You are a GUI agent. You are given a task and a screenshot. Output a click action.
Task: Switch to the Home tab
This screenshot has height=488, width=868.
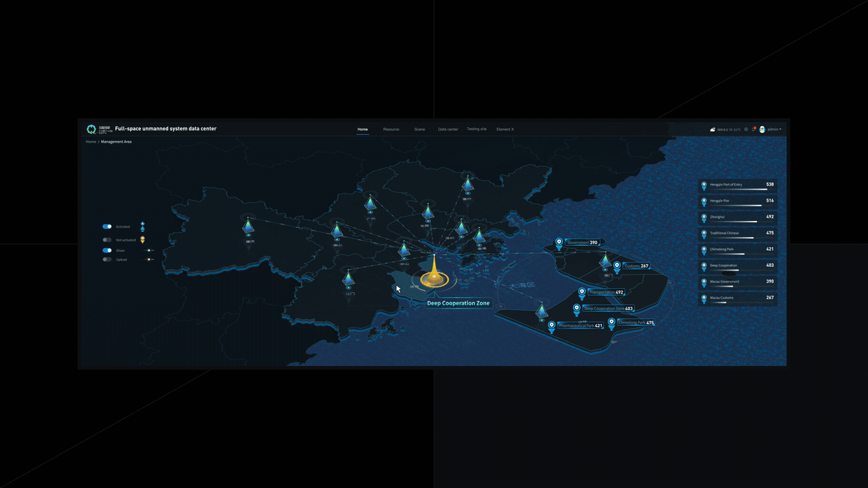[363, 129]
